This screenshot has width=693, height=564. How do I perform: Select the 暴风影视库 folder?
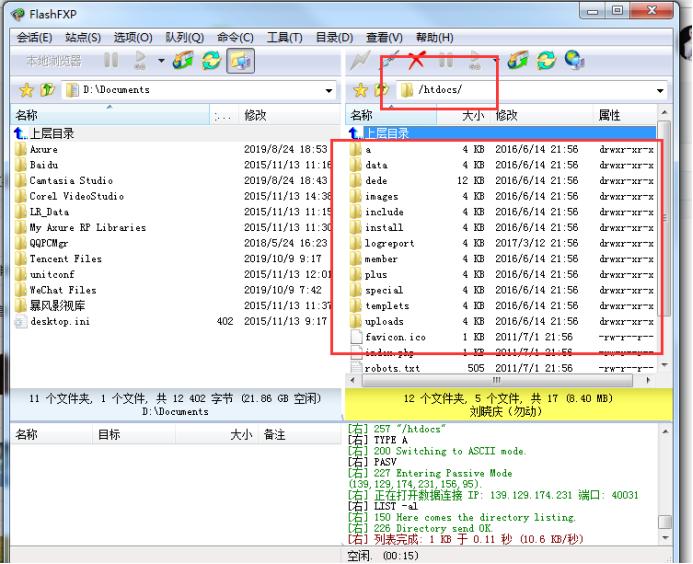point(57,305)
